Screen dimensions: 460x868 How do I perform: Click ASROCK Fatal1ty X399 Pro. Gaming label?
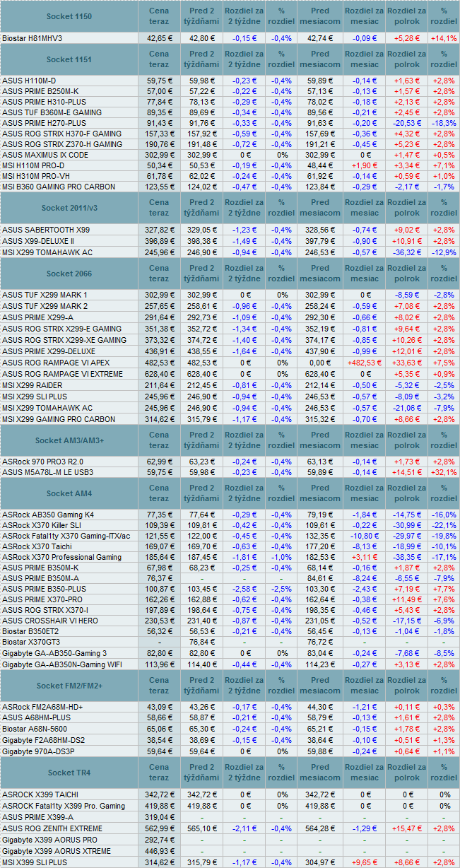click(64, 806)
